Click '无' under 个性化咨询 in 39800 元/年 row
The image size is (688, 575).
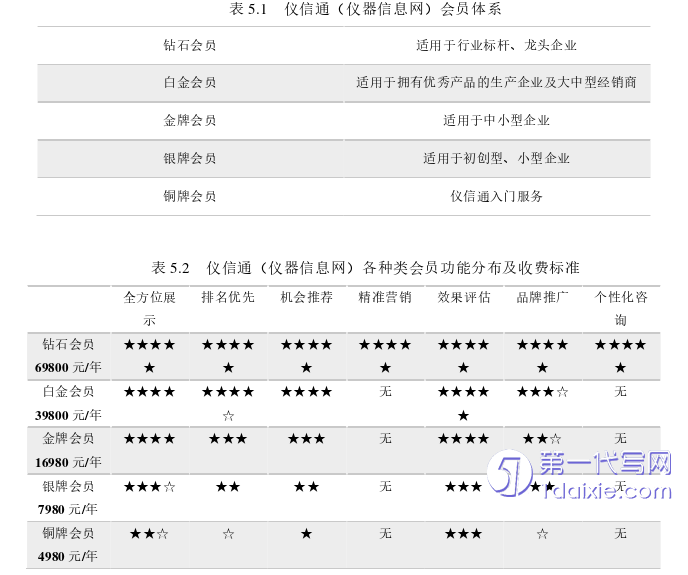click(x=620, y=391)
